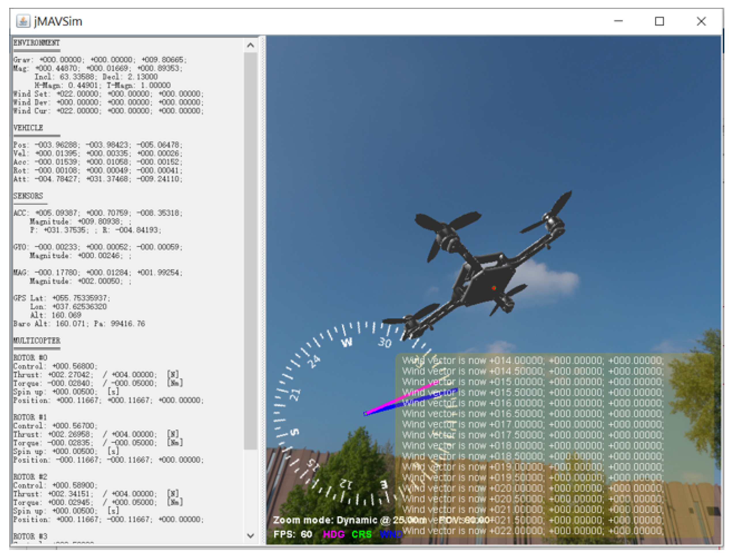Click the ROTOR #2 Thrust line
The image size is (735, 560).
click(x=97, y=494)
